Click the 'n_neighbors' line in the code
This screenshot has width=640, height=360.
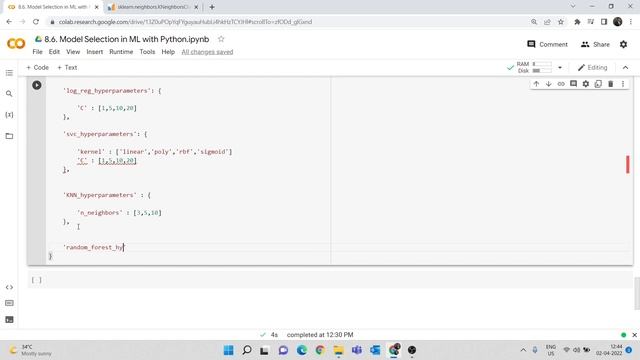coord(119,213)
